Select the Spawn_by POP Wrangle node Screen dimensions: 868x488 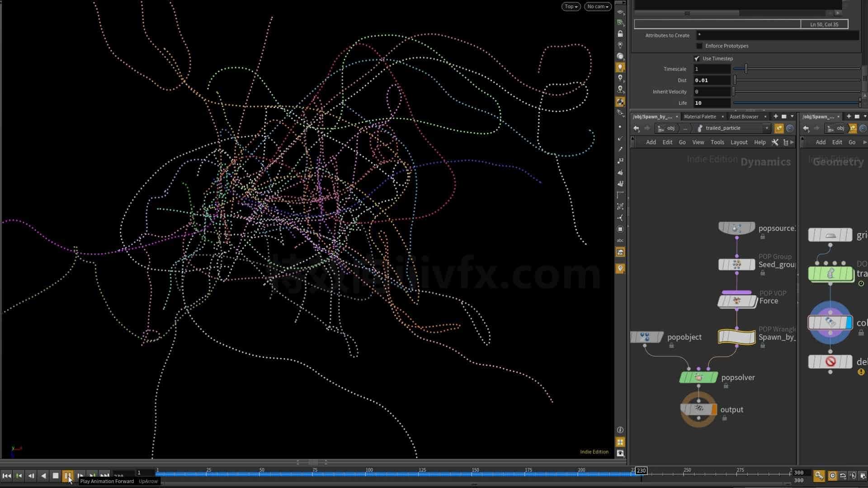[x=736, y=337]
